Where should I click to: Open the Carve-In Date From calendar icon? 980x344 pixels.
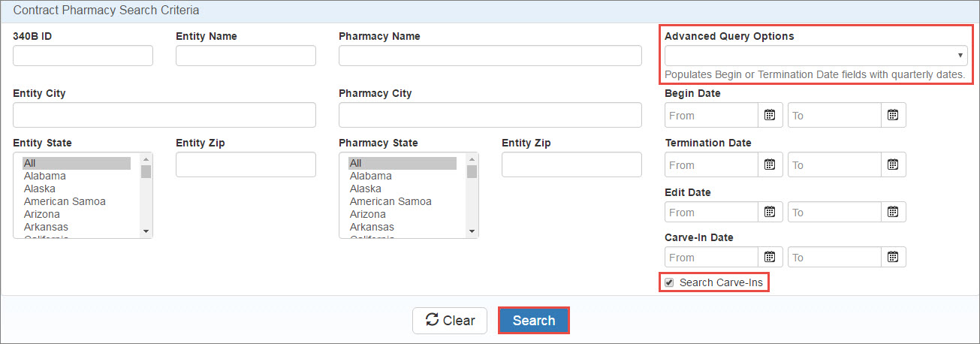tap(770, 257)
